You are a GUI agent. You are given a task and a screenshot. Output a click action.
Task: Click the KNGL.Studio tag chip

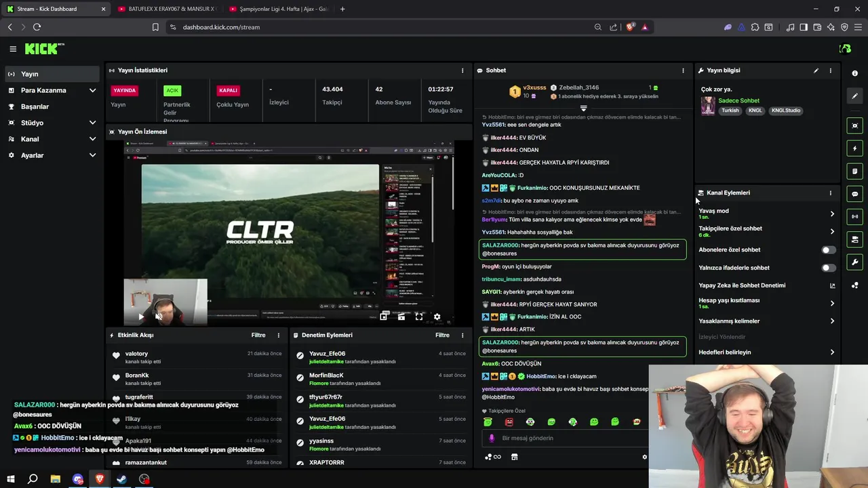coord(786,110)
